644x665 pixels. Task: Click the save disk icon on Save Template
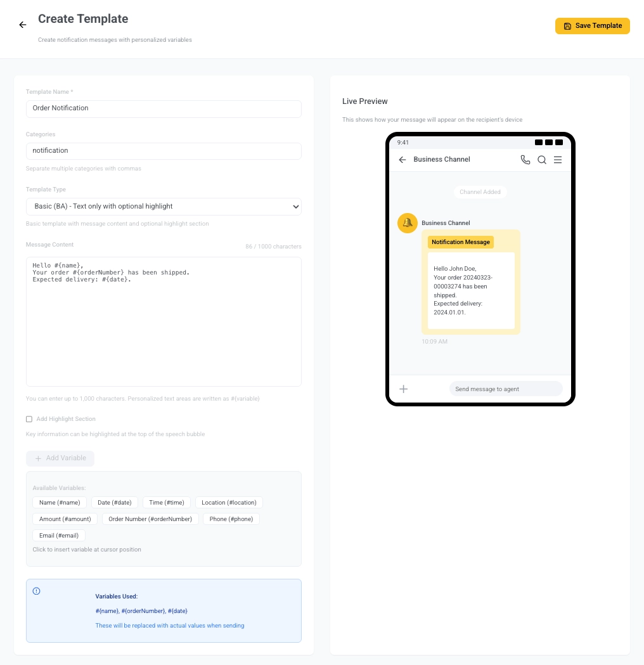[x=567, y=26]
